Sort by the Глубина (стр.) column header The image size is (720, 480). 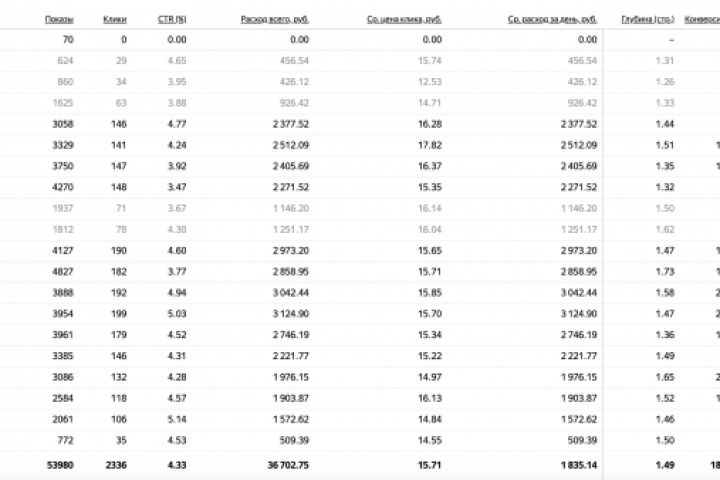(x=647, y=19)
